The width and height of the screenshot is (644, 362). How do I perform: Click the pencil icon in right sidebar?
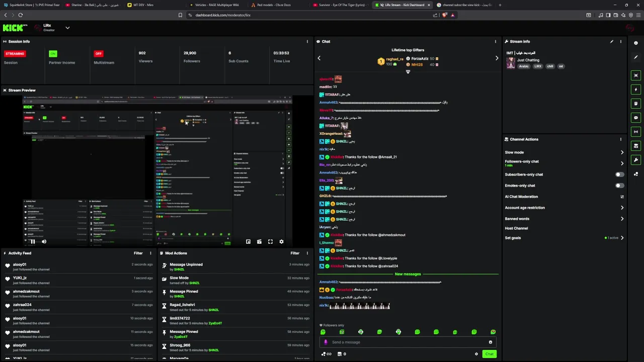[x=636, y=57]
